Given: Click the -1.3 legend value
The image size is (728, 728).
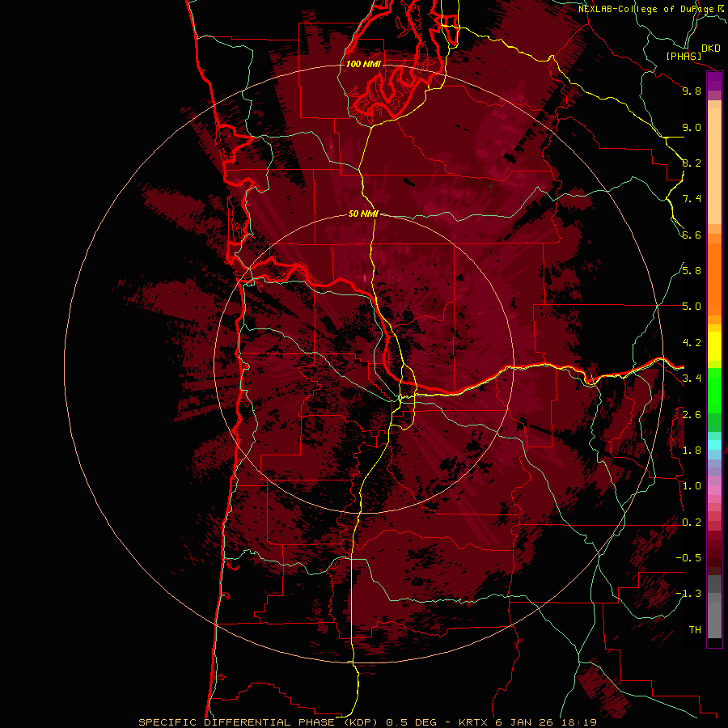Looking at the screenshot, I should [688, 594].
